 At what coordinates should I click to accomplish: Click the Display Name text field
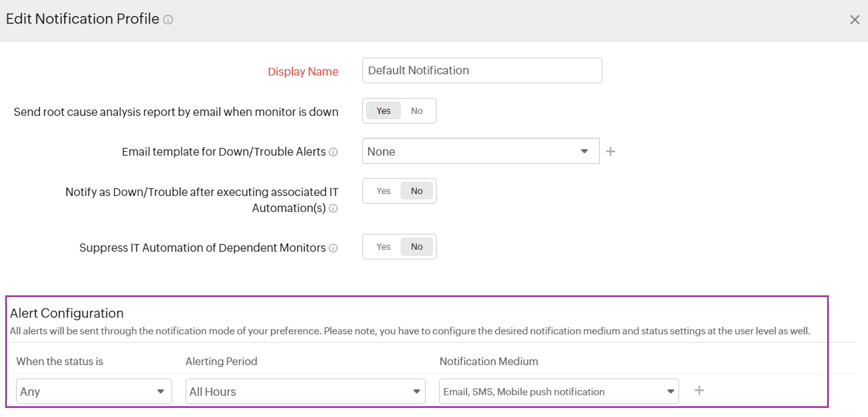click(x=481, y=70)
